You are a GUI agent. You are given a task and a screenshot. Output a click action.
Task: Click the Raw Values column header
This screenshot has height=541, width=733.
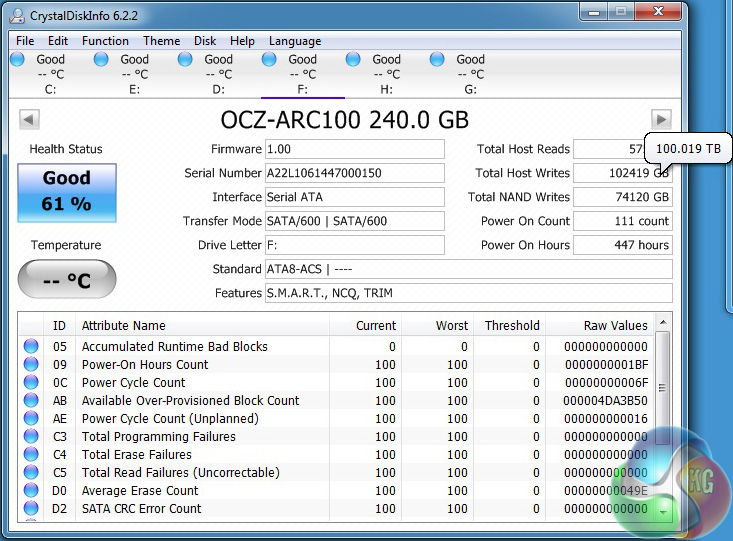coord(615,325)
